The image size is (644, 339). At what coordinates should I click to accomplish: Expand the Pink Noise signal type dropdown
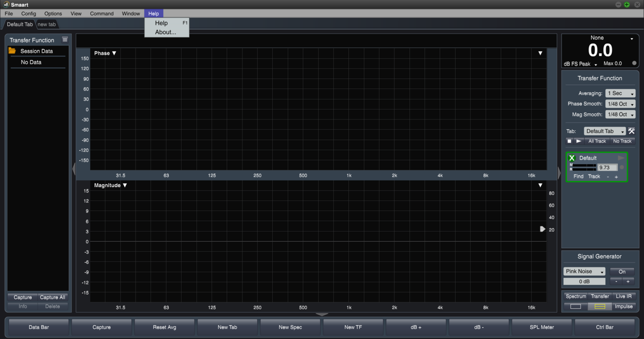tap(584, 271)
